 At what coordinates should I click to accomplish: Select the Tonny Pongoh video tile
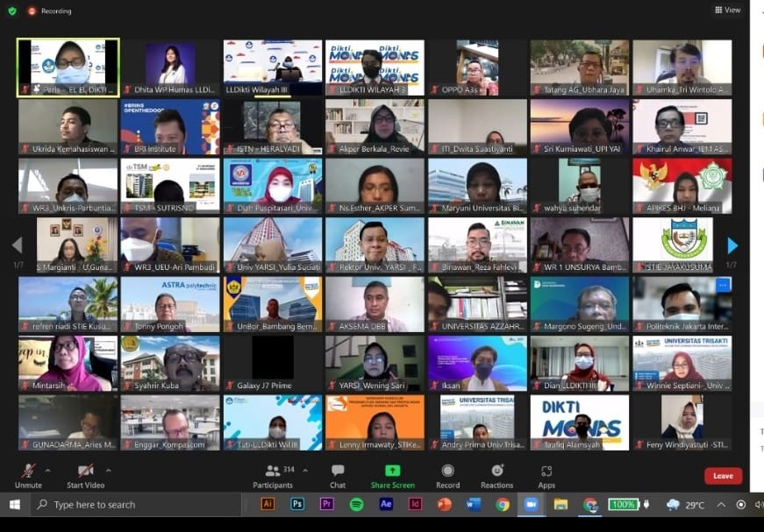click(170, 304)
